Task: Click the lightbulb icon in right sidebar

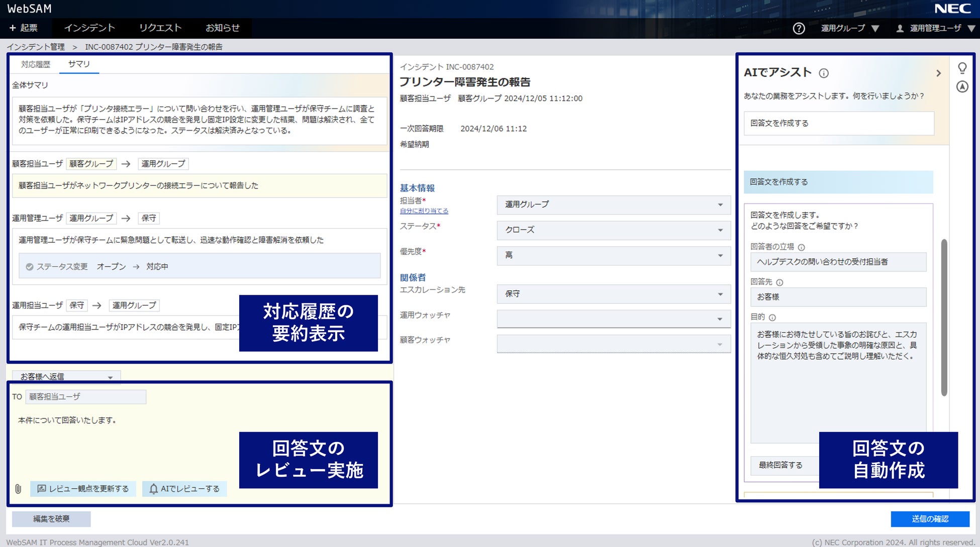Action: pyautogui.click(x=962, y=67)
